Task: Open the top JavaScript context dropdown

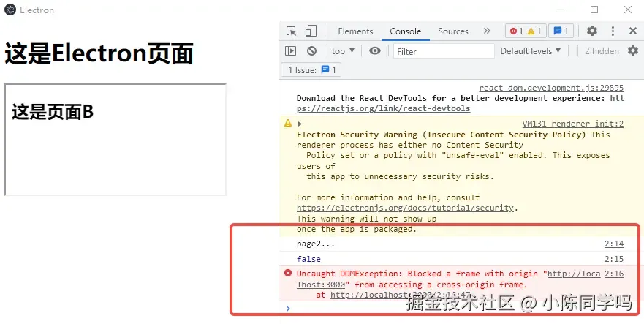Action: [343, 51]
